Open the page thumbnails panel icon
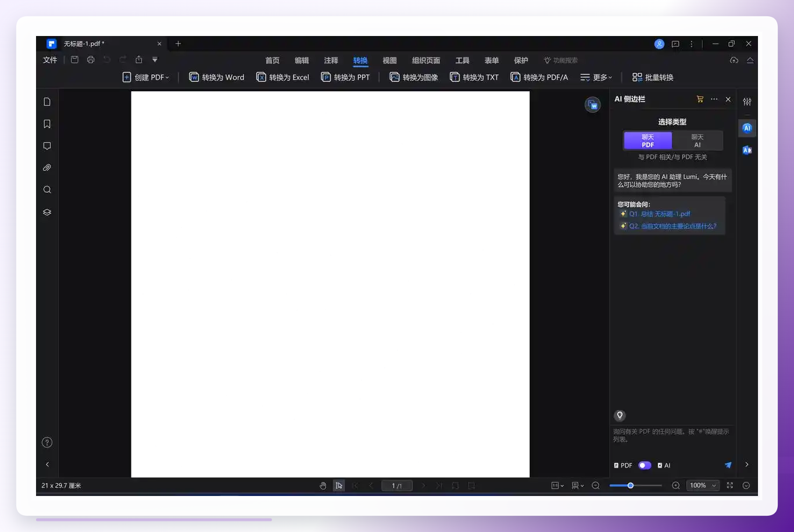794x532 pixels. coord(47,102)
